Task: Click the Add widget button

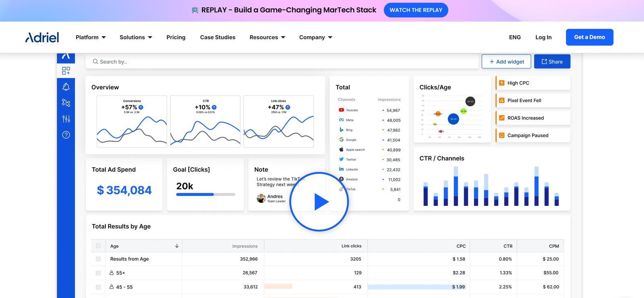Action: click(x=506, y=62)
